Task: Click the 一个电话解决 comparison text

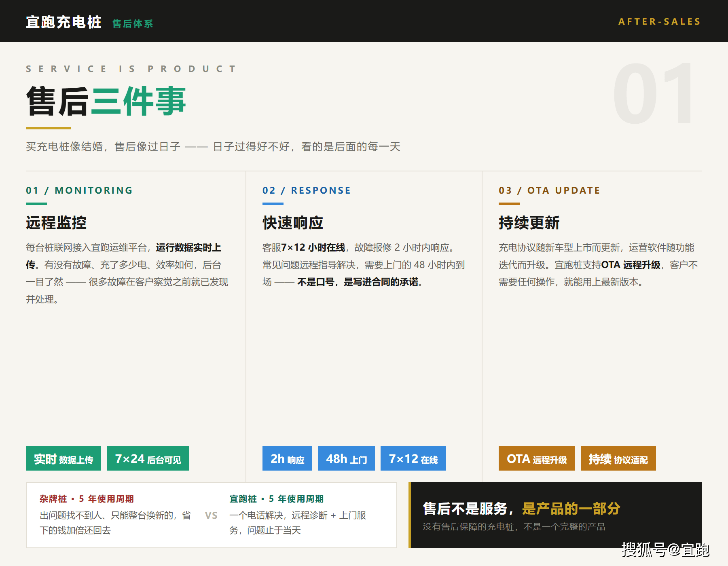Action: pyautogui.click(x=298, y=523)
